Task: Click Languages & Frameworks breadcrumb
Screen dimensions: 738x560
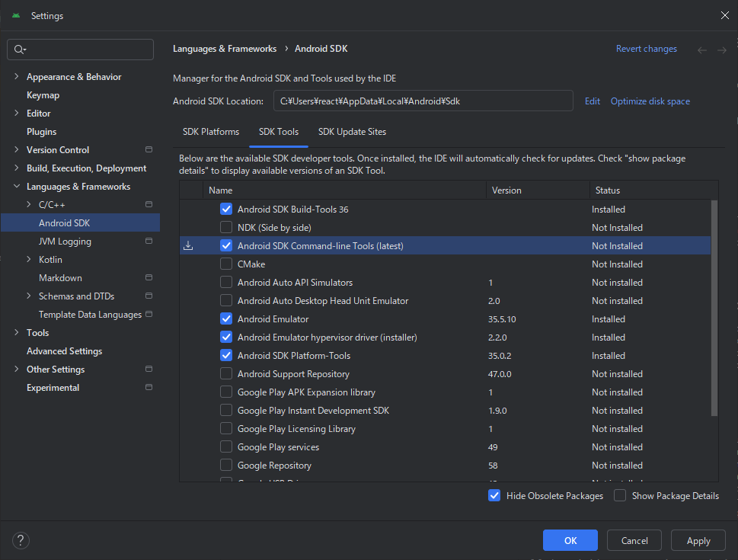Action: [225, 49]
